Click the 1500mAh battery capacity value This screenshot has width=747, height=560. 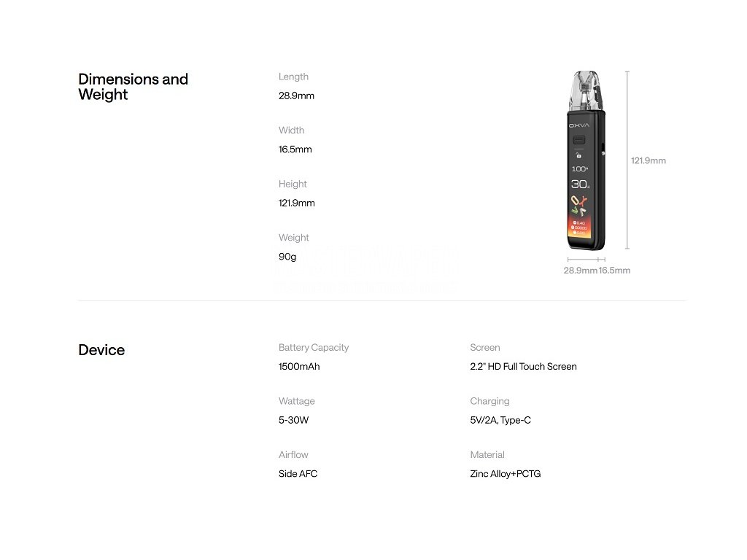click(x=299, y=367)
